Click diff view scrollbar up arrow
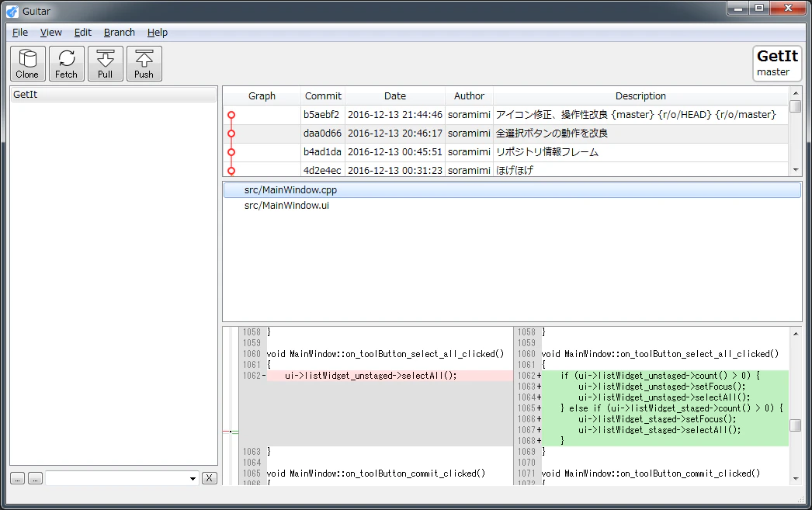812x510 pixels. point(796,334)
